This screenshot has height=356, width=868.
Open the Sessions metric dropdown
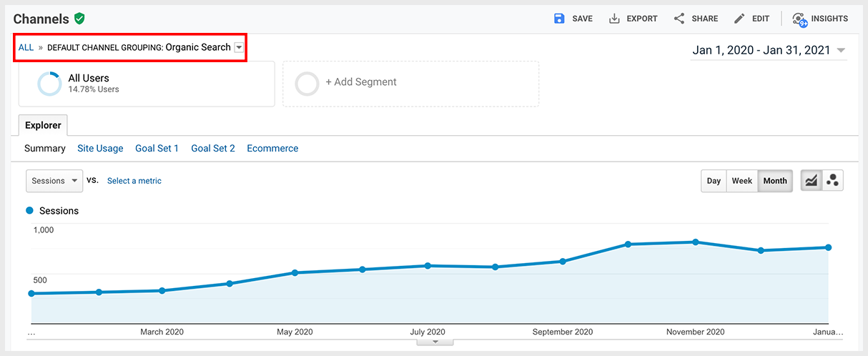(x=54, y=181)
